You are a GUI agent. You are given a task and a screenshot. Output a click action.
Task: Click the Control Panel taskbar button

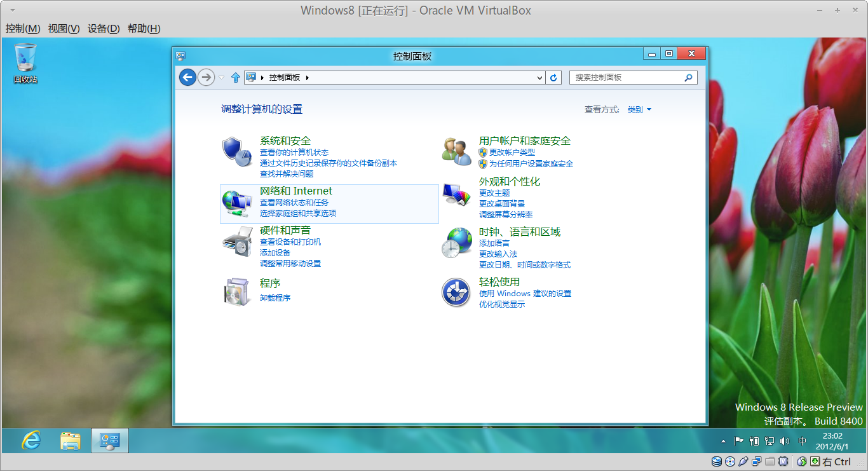[110, 440]
